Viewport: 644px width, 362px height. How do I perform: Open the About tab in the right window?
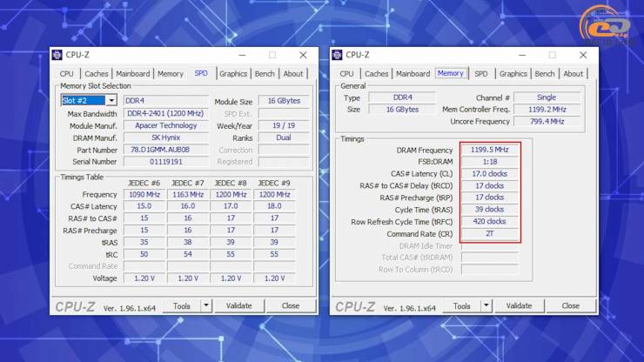(573, 74)
